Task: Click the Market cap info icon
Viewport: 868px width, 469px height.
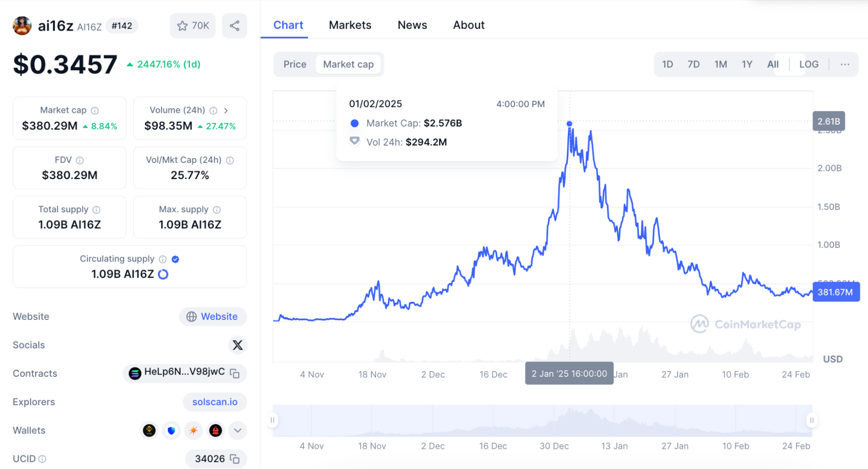Action: (95, 110)
